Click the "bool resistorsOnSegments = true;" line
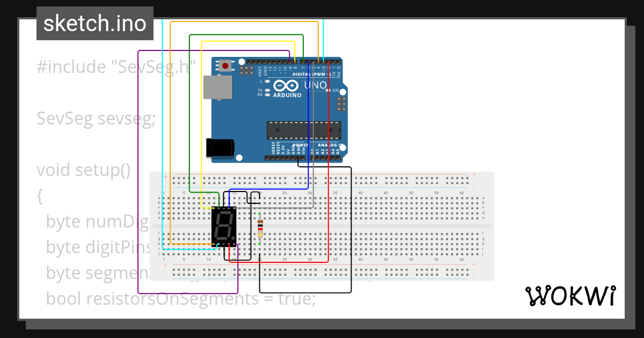Image resolution: width=644 pixels, height=338 pixels. tap(181, 298)
